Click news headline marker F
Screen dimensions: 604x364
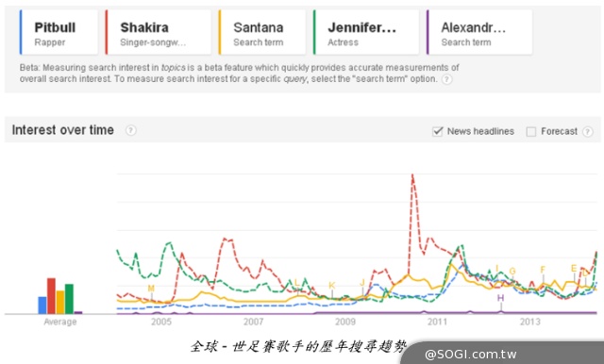click(x=543, y=270)
